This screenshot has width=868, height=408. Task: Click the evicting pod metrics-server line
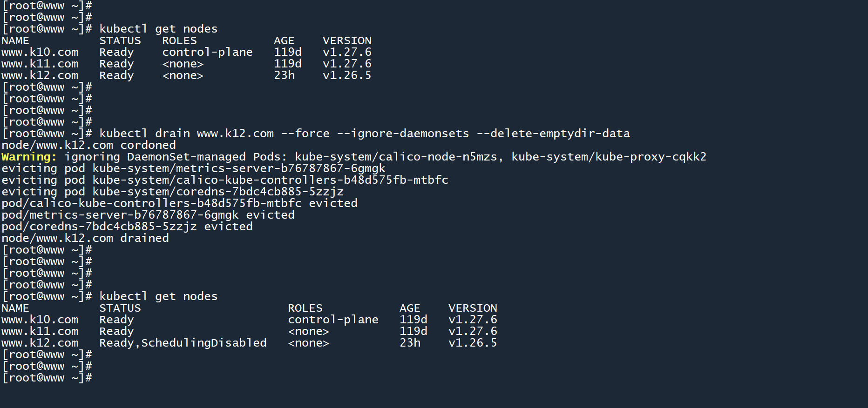click(193, 168)
